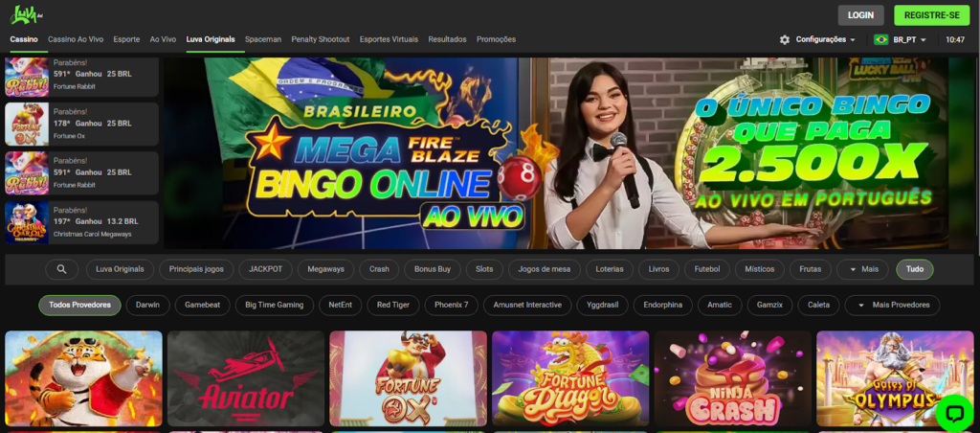Open Ninja Crash game thumbnail
This screenshot has width=980, height=433.
(733, 378)
